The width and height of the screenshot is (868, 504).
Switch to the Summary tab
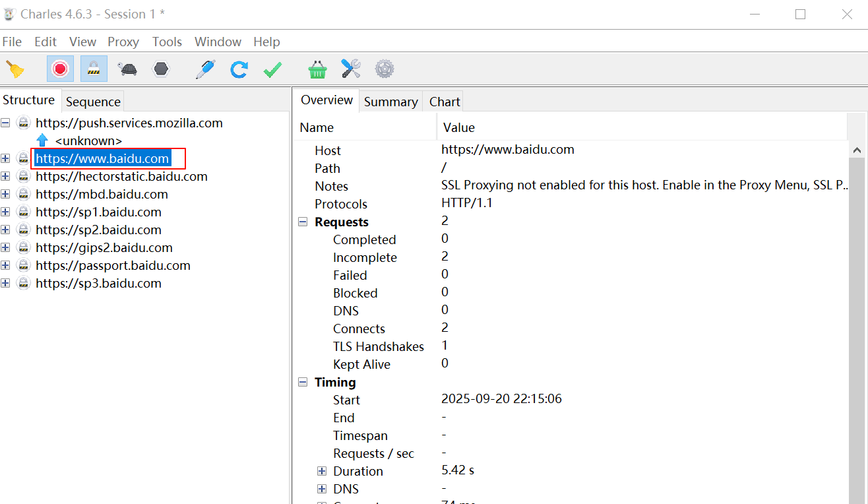pos(391,102)
